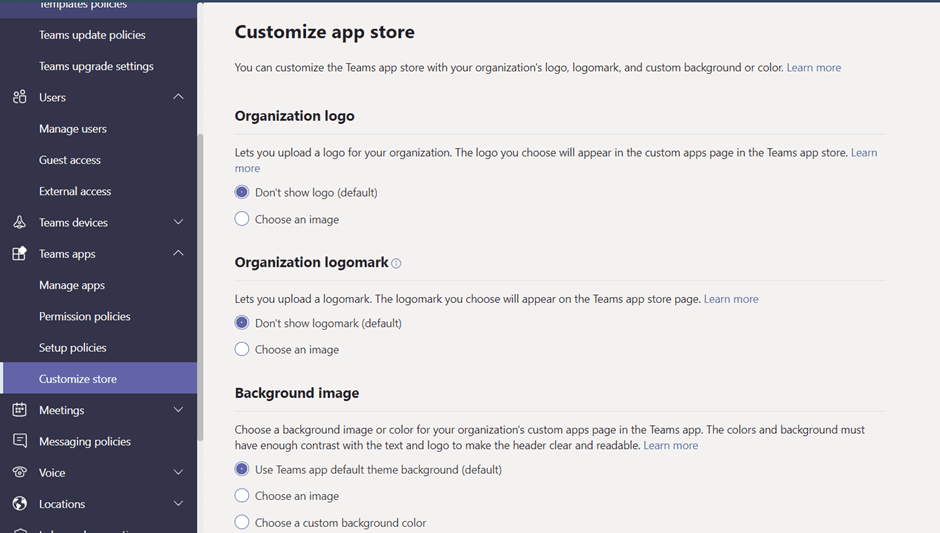Click Learn more link in page intro
Viewport: 940px width, 533px height.
814,68
